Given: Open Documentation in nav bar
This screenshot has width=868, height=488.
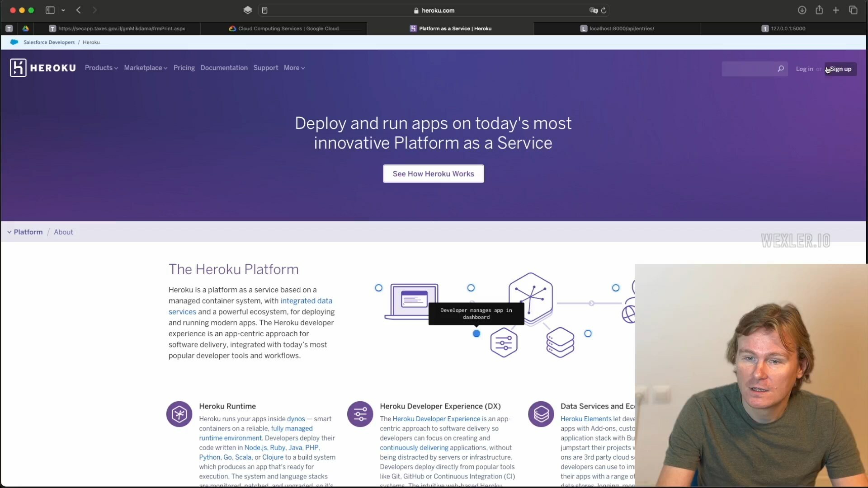Looking at the screenshot, I should [224, 68].
